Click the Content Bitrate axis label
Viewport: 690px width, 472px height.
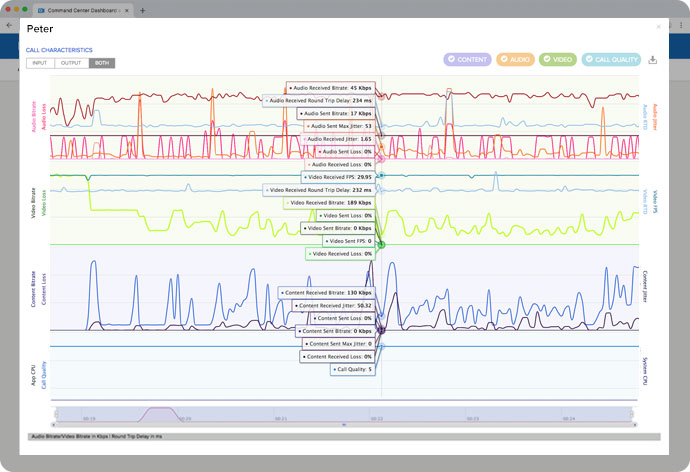click(33, 289)
